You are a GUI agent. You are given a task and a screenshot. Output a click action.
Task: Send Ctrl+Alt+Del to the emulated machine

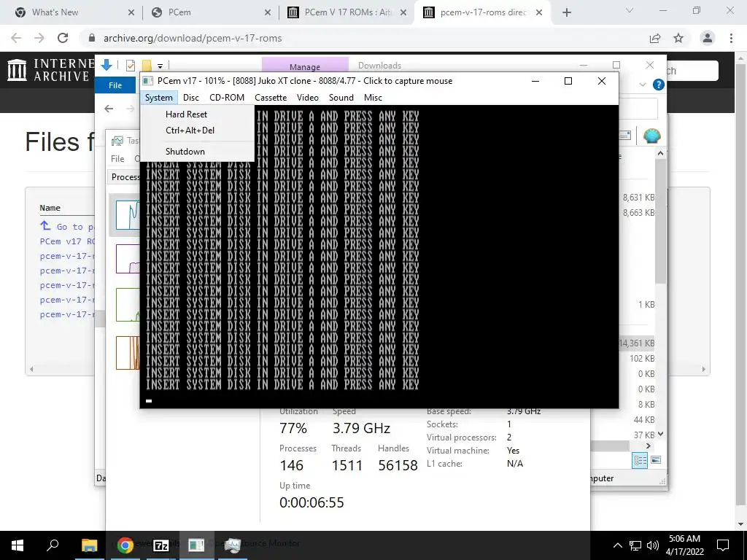tap(190, 131)
